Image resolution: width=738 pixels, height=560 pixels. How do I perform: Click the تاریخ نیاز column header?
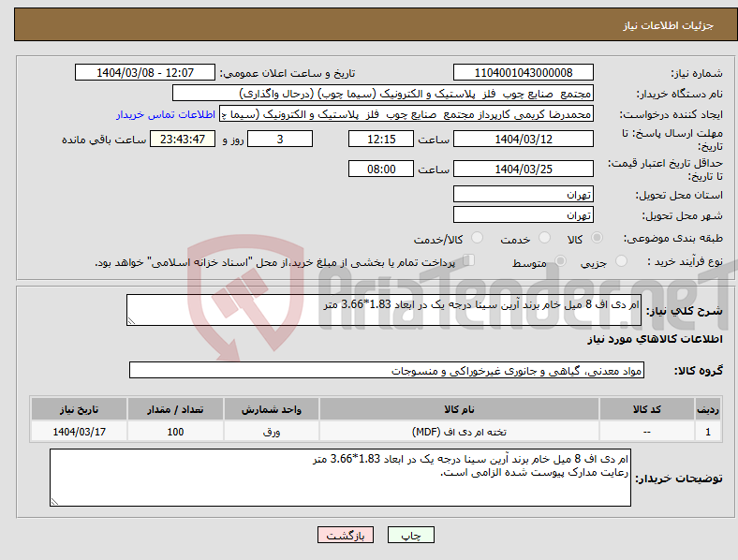(x=79, y=409)
